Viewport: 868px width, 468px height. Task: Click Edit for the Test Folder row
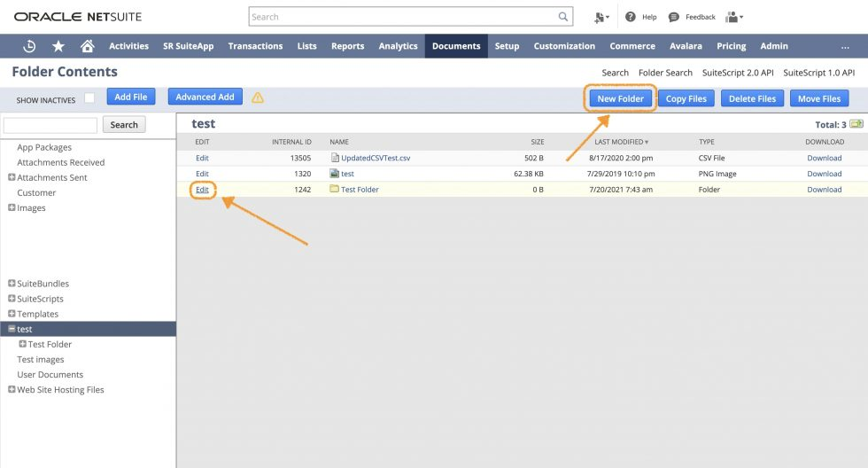coord(202,190)
